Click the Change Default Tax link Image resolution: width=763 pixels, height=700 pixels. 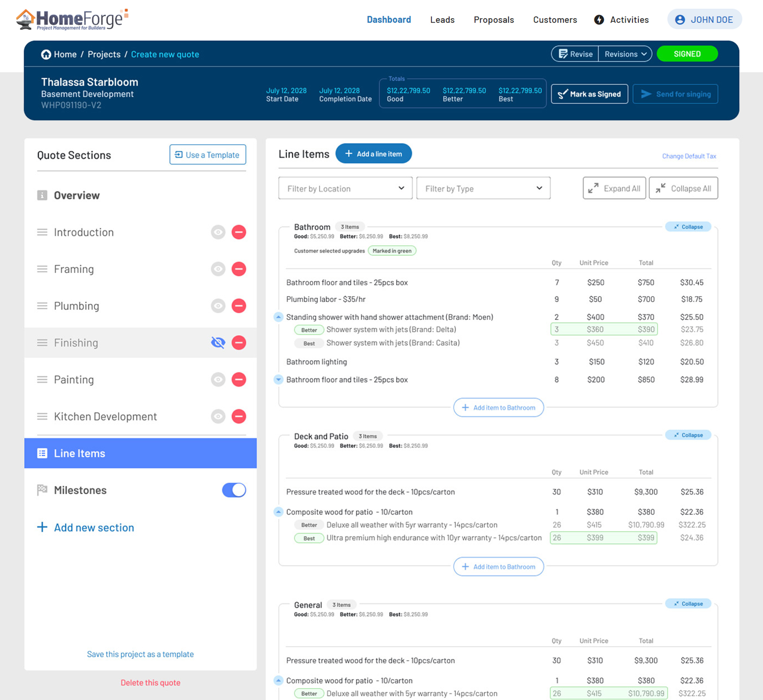tap(689, 156)
